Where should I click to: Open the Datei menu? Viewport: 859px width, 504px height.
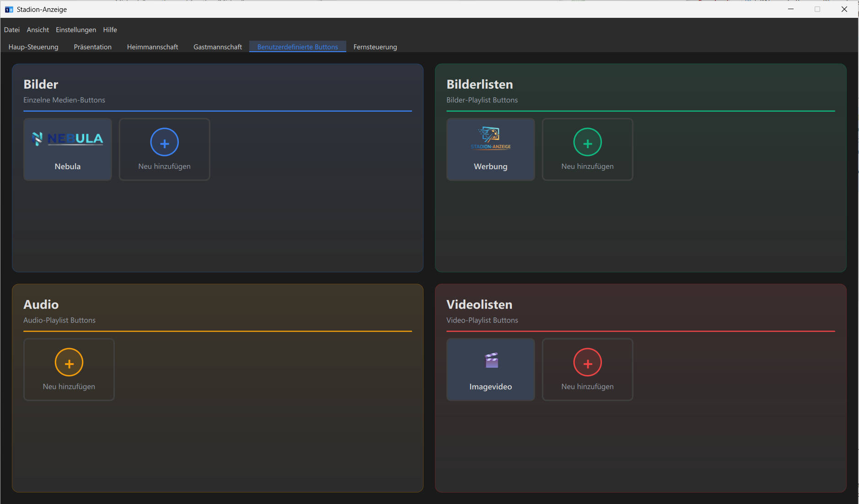(x=12, y=30)
